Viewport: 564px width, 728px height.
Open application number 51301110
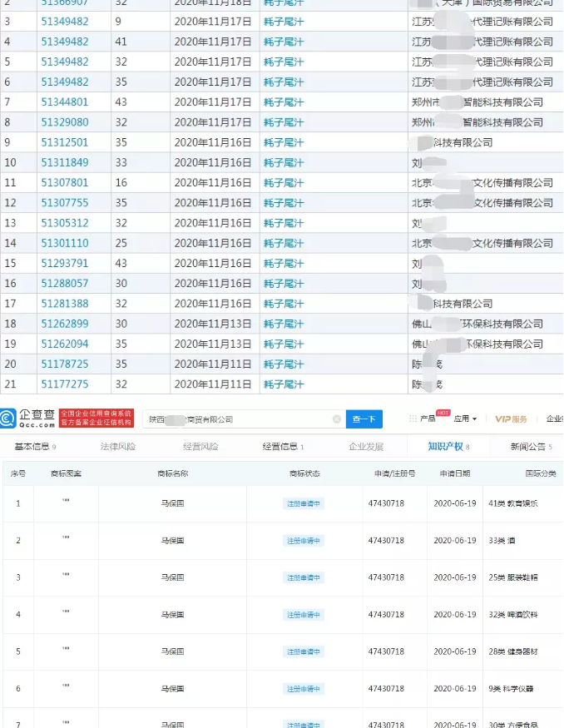(65, 243)
